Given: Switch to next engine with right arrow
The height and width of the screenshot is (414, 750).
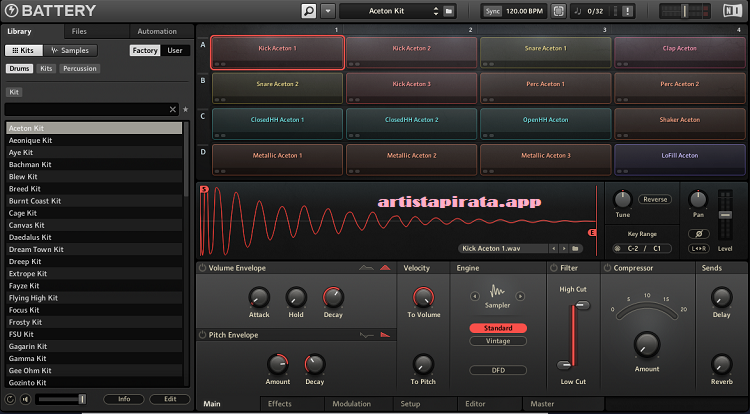Looking at the screenshot, I should 520,296.
